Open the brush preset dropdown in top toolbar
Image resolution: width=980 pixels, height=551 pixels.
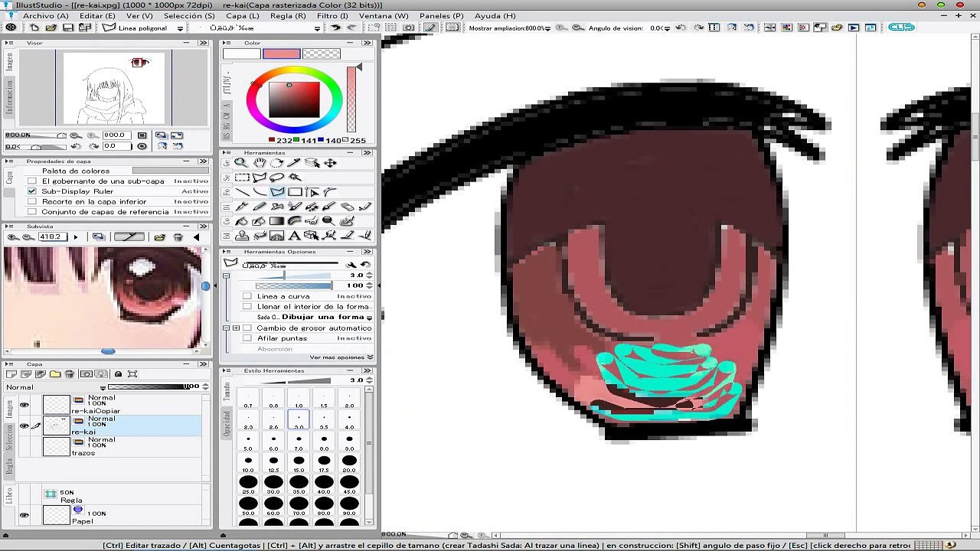[317, 28]
